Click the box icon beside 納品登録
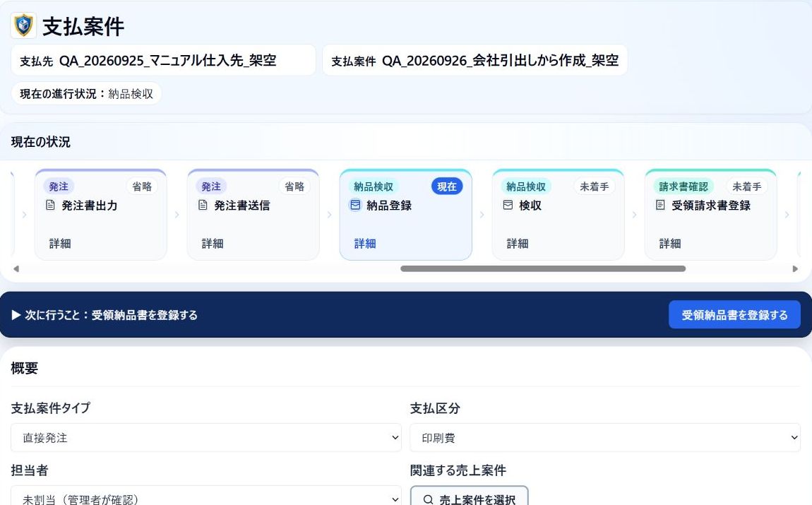Image resolution: width=812 pixels, height=505 pixels. (355, 205)
